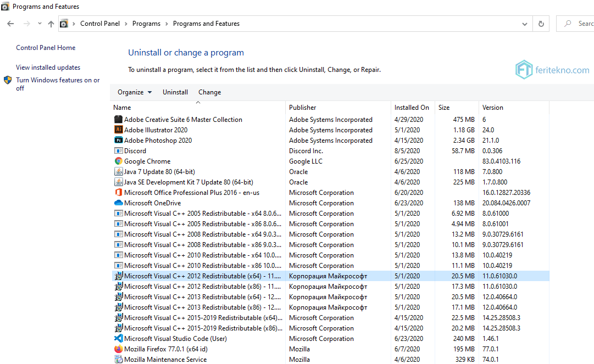Sort list by Installed On column

(413, 108)
